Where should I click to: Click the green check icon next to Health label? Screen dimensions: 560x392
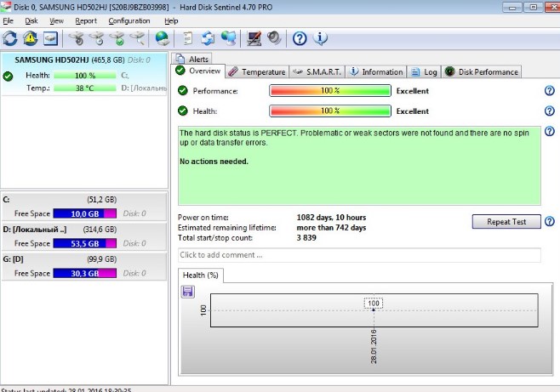click(182, 111)
